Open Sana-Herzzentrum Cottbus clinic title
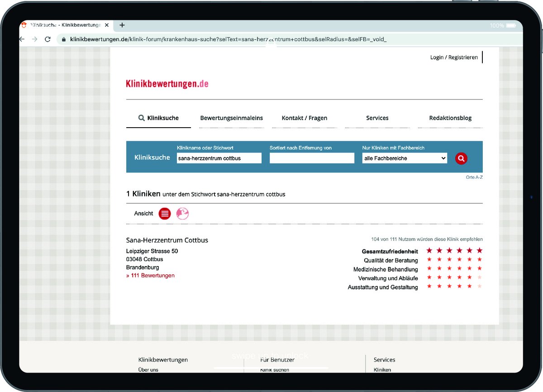 coord(167,240)
